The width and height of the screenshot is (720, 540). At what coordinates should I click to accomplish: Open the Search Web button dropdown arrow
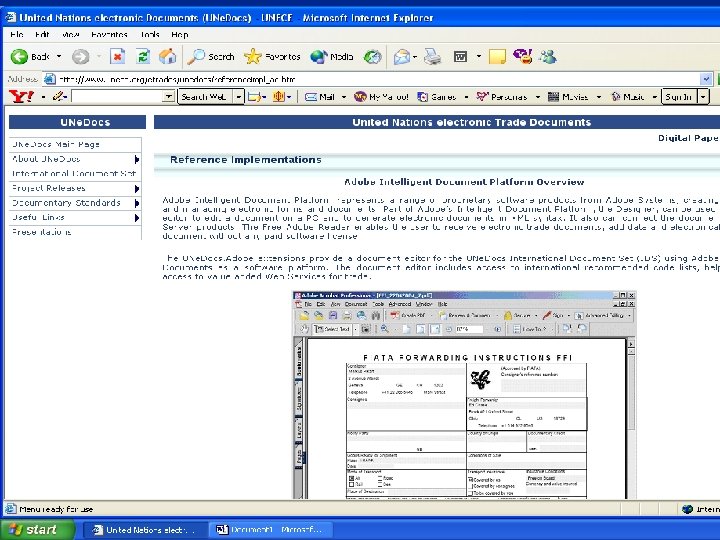point(238,97)
